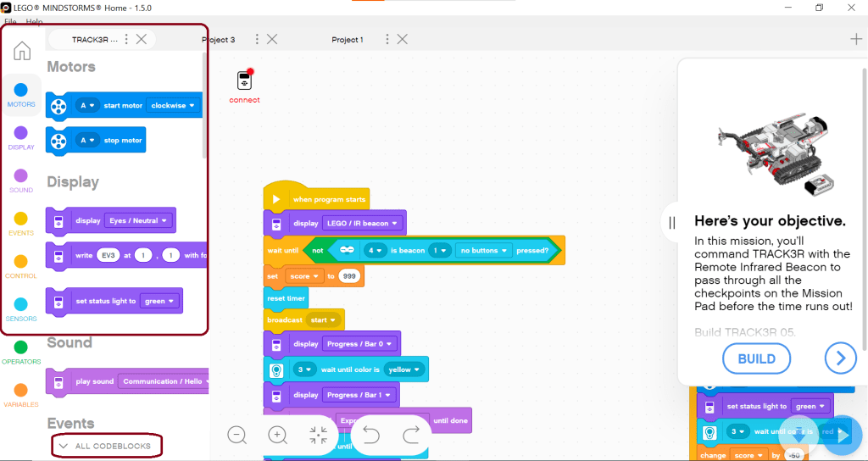
Task: Redo the last action
Action: pyautogui.click(x=411, y=435)
